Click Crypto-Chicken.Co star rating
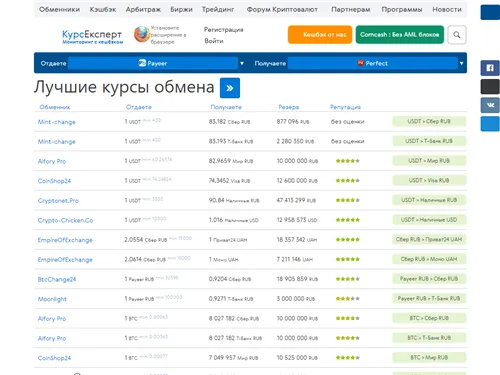Screen dimensions: 500x375 coord(348,220)
